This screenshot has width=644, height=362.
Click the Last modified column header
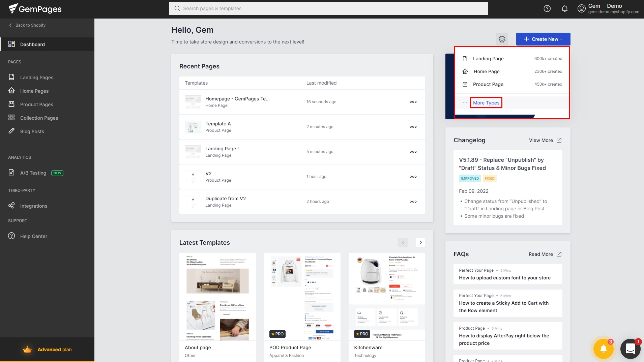(321, 83)
